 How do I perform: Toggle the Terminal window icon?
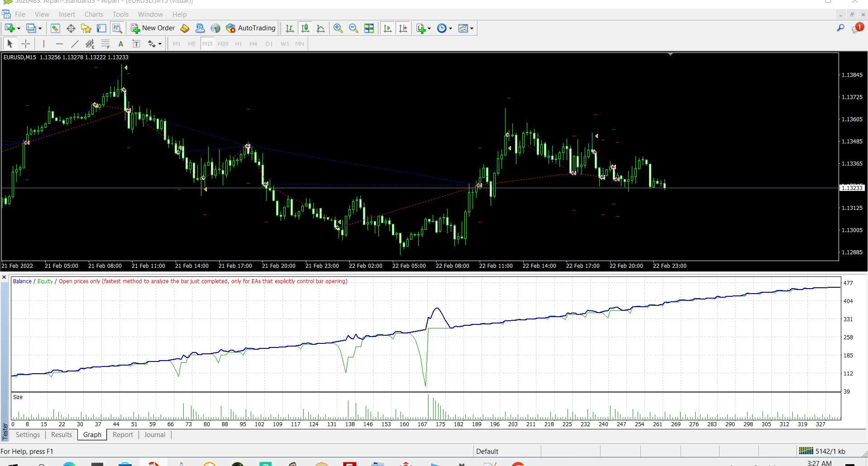101,29
